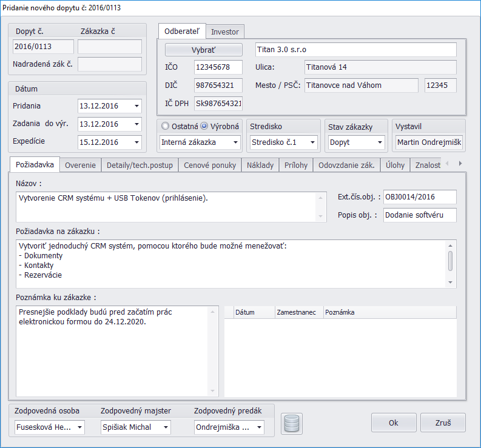This screenshot has height=448, width=481.
Task: Switch to the Investor tab
Action: tap(225, 32)
